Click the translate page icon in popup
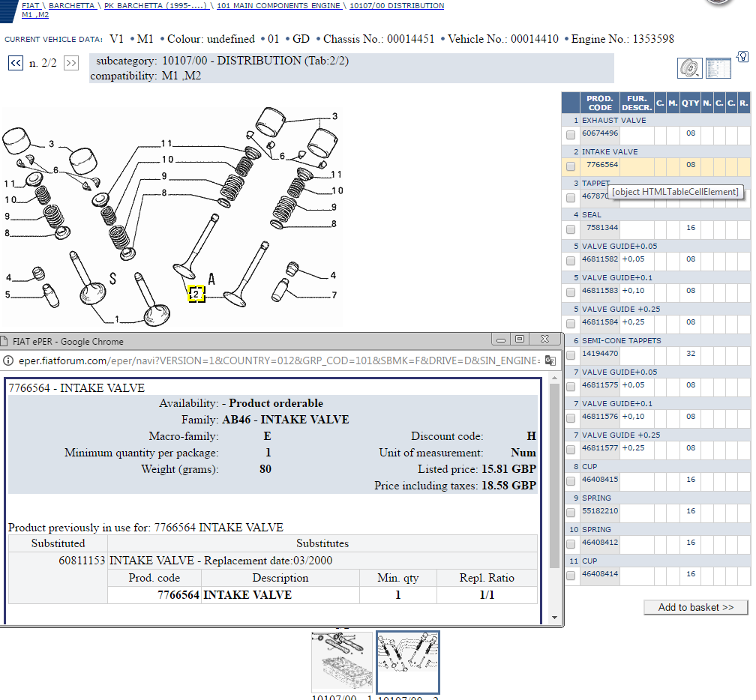Viewport: 756px width, 700px height. click(x=550, y=360)
